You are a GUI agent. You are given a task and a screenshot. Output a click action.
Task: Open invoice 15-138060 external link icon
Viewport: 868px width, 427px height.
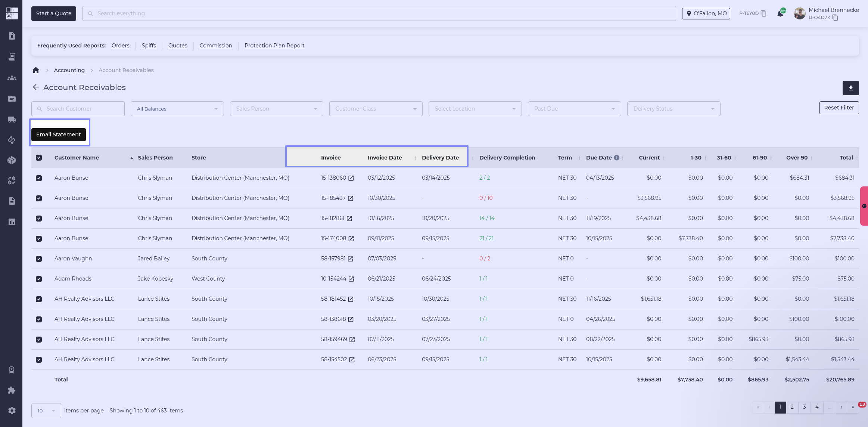[x=351, y=178]
